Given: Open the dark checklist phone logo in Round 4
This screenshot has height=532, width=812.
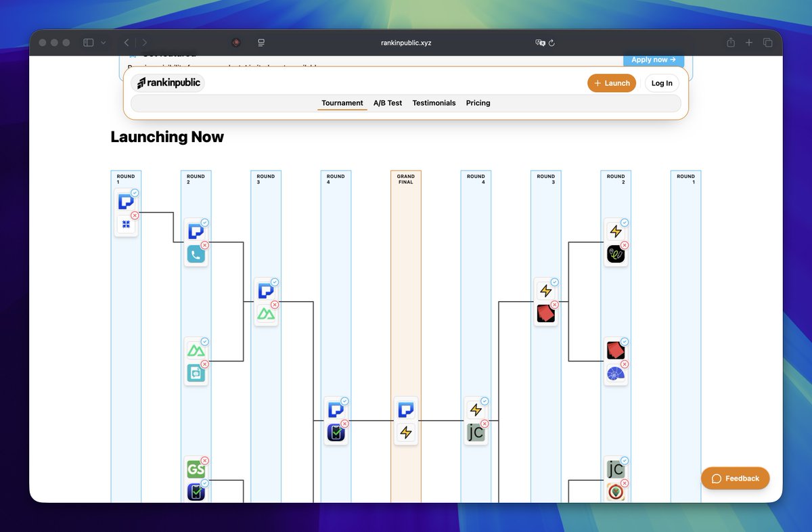Looking at the screenshot, I should point(336,433).
